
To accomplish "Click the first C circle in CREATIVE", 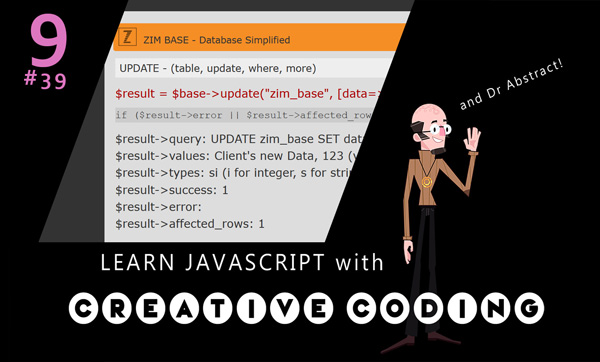I will click(83, 308).
